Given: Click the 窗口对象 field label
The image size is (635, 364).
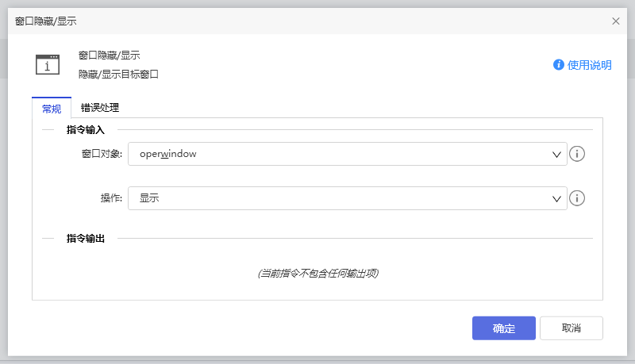Looking at the screenshot, I should point(102,154).
